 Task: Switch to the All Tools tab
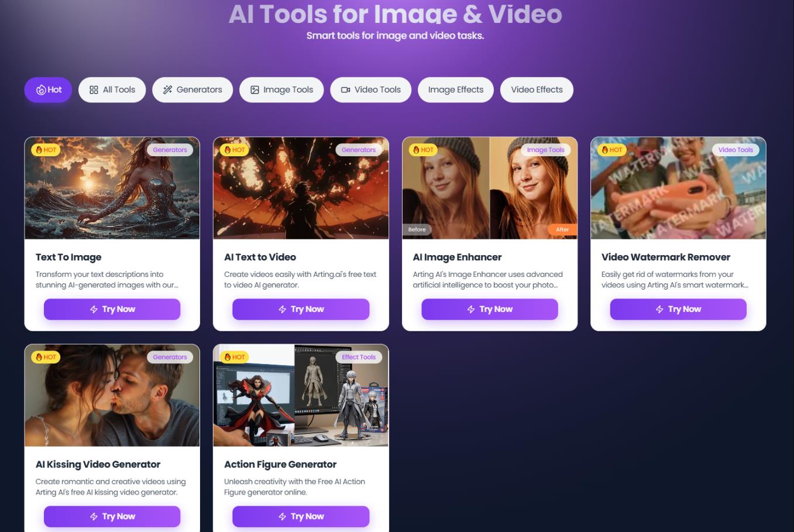pos(112,90)
